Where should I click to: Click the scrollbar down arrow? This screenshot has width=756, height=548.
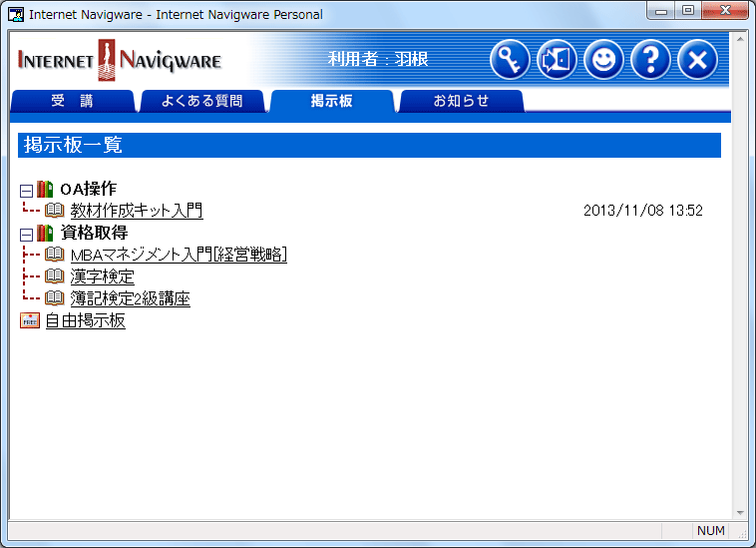click(x=740, y=513)
